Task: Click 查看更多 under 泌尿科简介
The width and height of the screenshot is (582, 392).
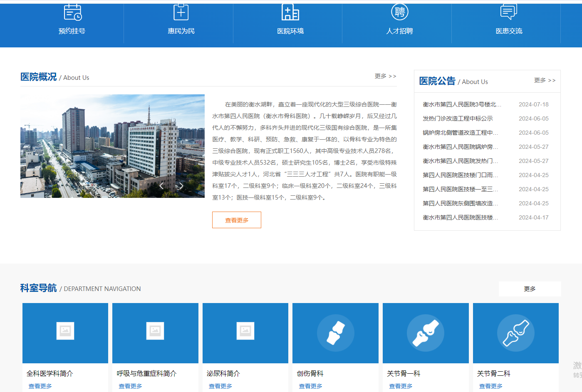Action: point(220,386)
